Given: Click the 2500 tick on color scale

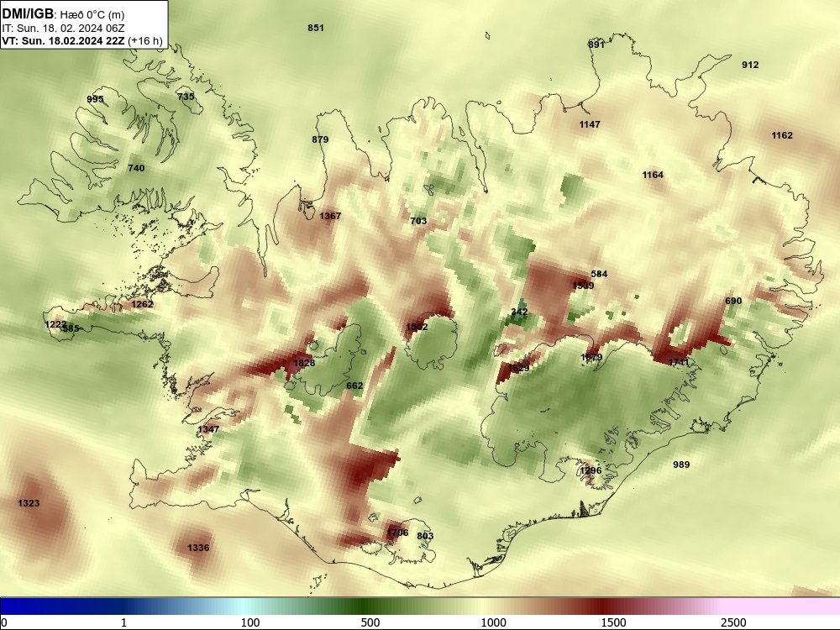Looking at the screenshot, I should [734, 623].
